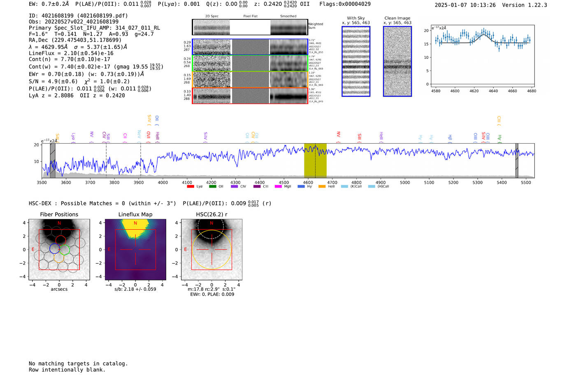Click the red Lyα legend swatch

(x=190, y=186)
